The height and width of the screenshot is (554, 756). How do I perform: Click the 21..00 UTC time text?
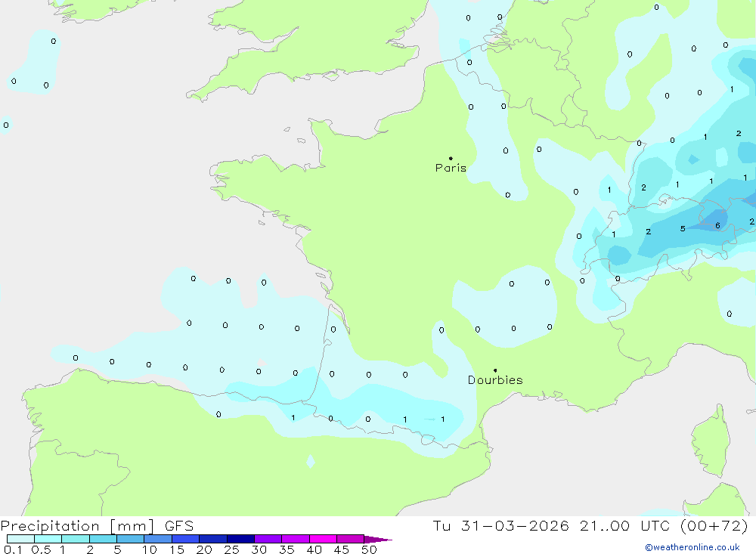pyautogui.click(x=625, y=525)
